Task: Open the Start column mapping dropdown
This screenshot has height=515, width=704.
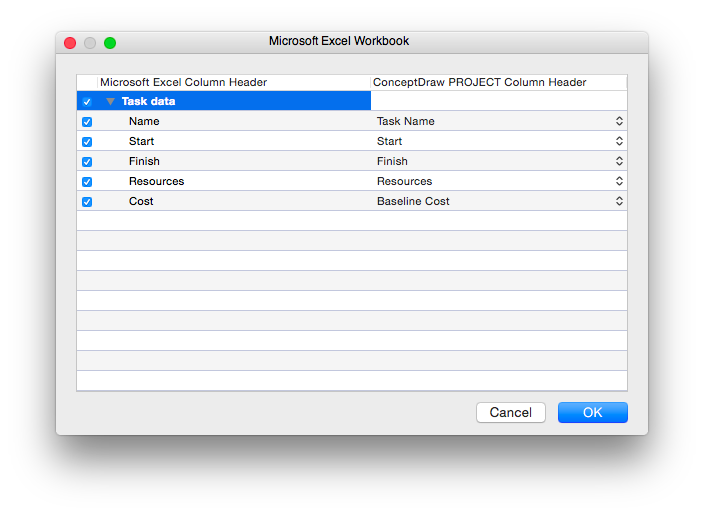Action: pos(619,141)
